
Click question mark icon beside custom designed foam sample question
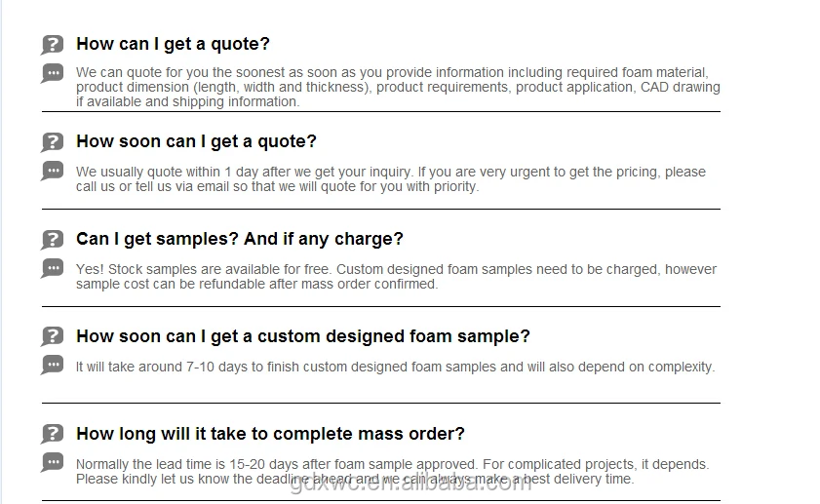click(x=53, y=337)
